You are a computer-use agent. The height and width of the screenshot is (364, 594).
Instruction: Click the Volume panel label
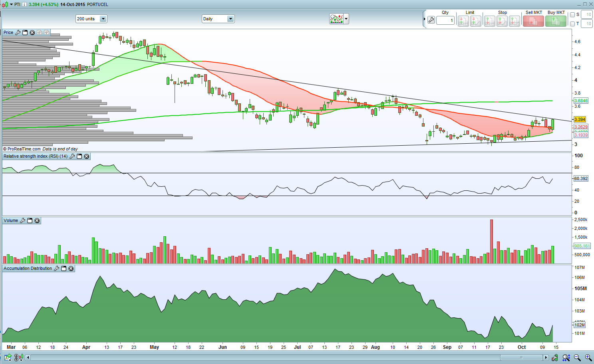11,220
